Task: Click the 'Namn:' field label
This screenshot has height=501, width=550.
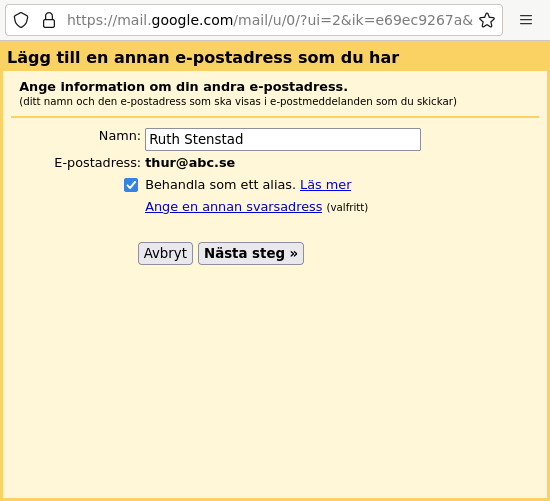Action: (120, 135)
